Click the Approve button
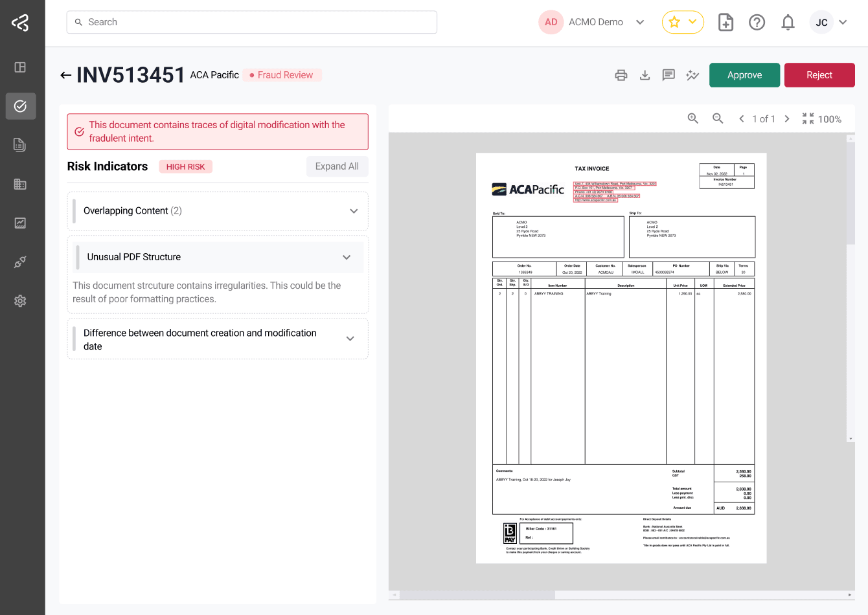 point(744,75)
